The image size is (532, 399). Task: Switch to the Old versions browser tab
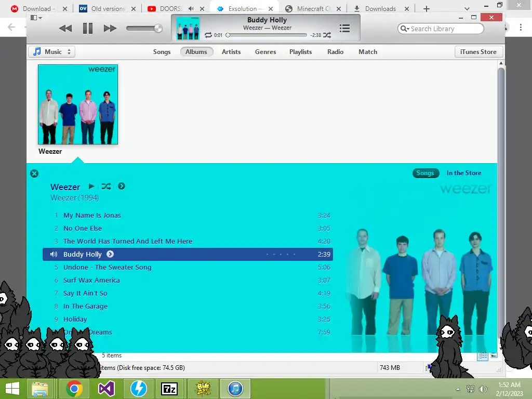(108, 9)
